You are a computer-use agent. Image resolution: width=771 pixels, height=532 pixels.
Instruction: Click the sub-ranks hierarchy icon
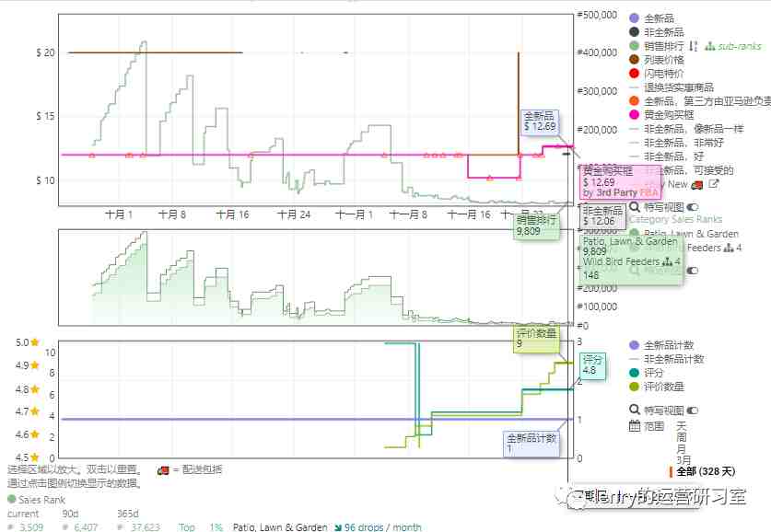click(x=709, y=46)
